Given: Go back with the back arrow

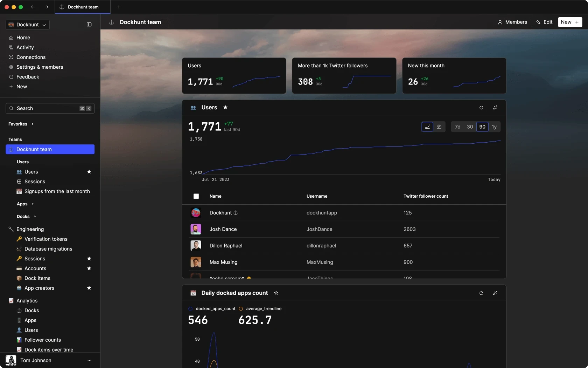Looking at the screenshot, I should coord(33,7).
